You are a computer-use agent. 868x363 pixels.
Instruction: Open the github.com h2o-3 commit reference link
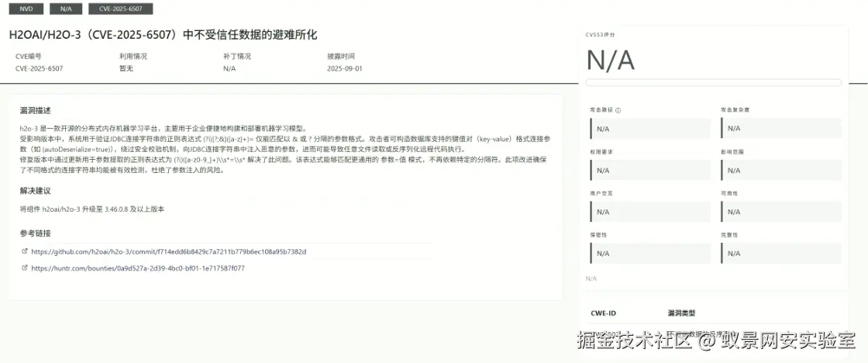point(169,251)
